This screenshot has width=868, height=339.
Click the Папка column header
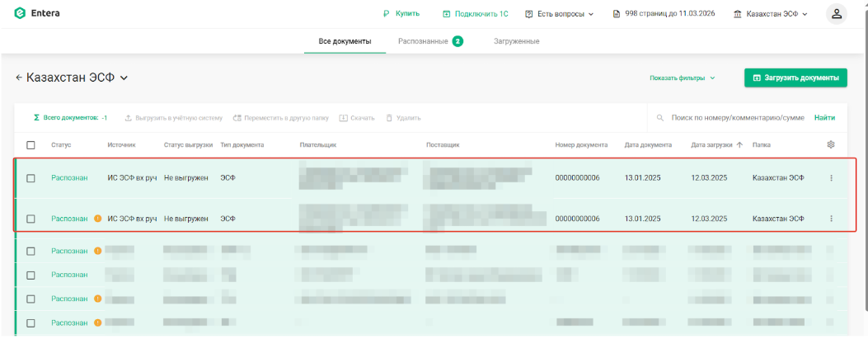[761, 145]
